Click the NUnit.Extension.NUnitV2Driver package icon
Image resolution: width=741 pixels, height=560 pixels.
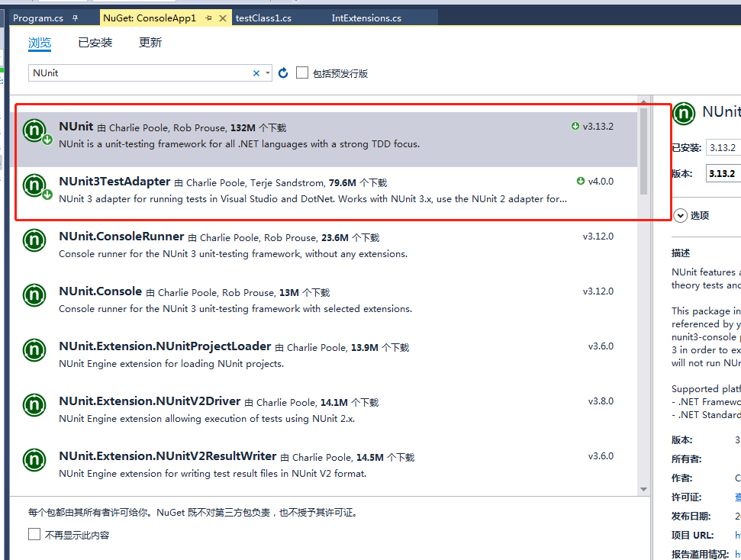(x=34, y=404)
